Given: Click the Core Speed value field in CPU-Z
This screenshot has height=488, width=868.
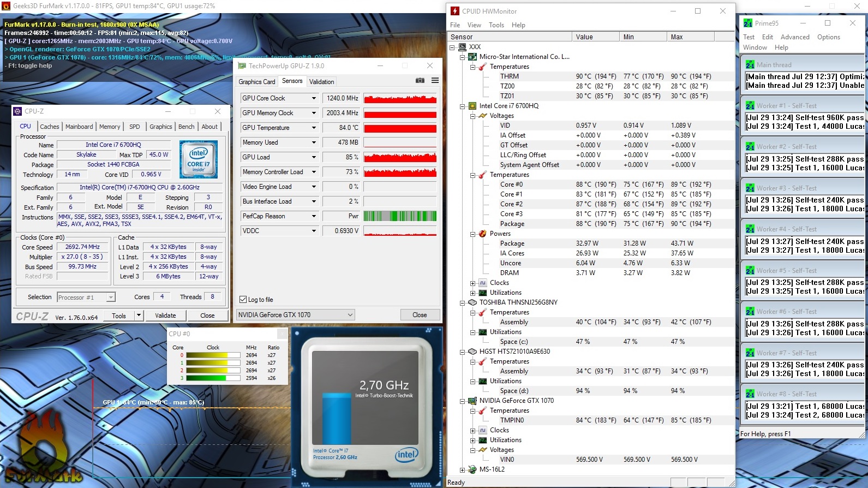Looking at the screenshot, I should coord(82,247).
